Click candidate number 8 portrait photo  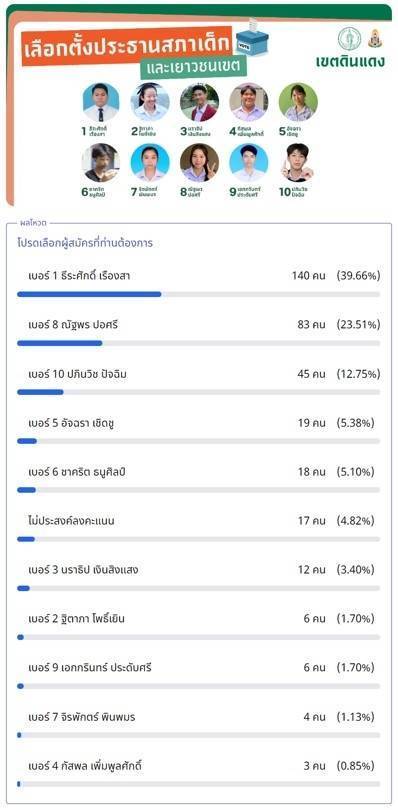point(200,163)
